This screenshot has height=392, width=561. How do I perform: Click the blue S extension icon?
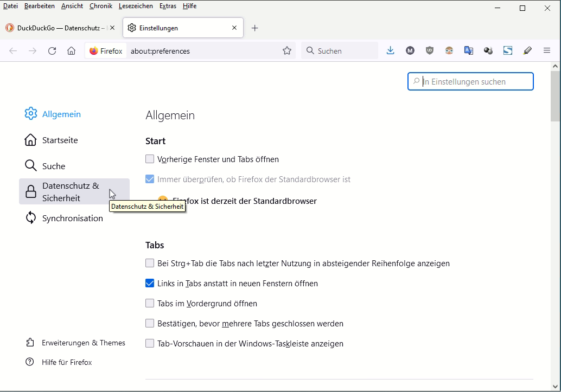508,51
